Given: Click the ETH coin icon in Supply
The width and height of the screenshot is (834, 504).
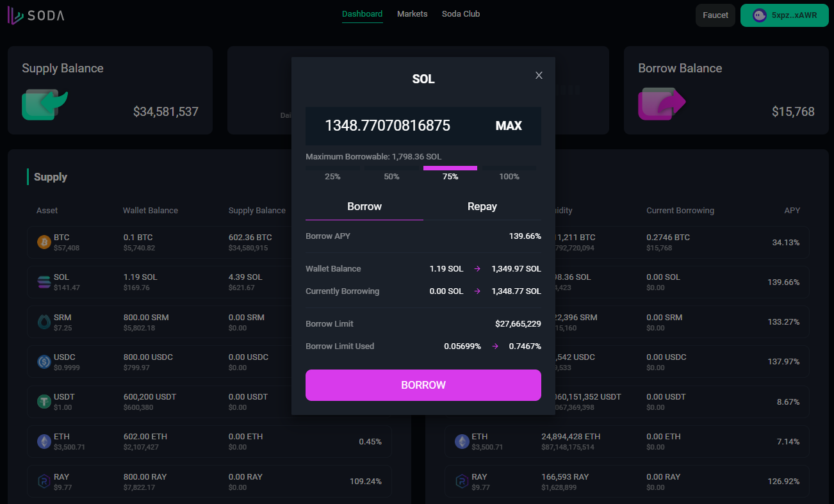Looking at the screenshot, I should (44, 441).
